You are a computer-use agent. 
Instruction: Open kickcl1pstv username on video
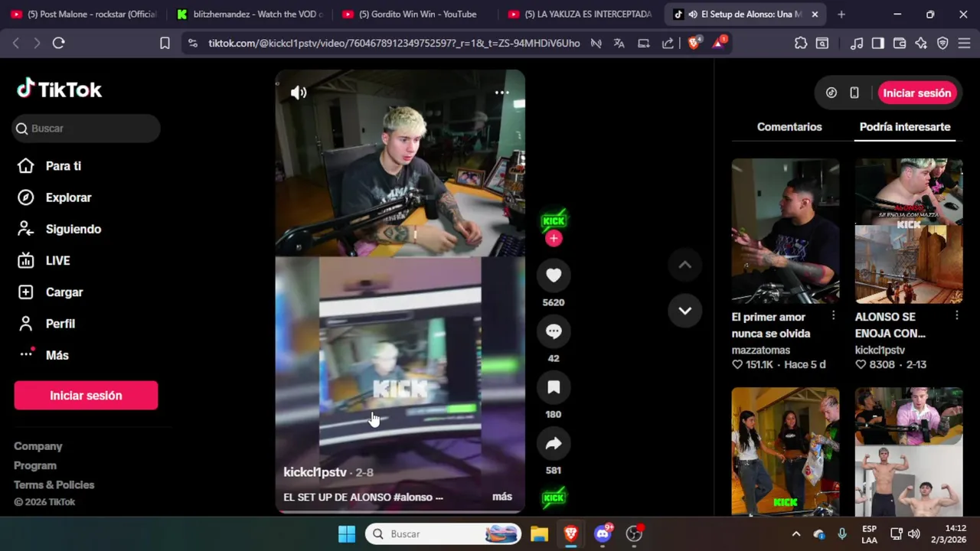point(315,472)
